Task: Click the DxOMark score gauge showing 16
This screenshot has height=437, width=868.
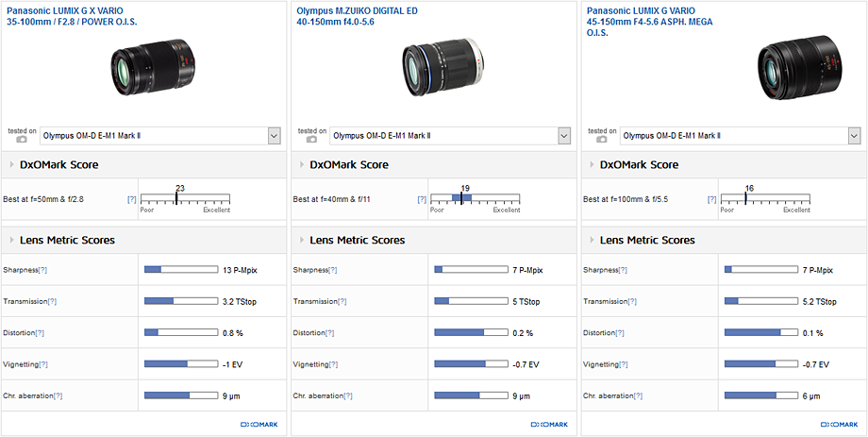Action: coord(765,199)
